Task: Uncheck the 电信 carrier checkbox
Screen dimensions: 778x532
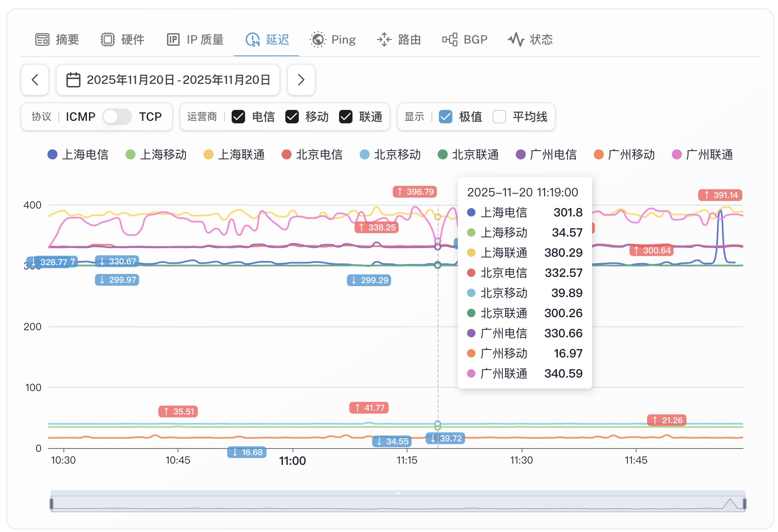Action: [238, 117]
